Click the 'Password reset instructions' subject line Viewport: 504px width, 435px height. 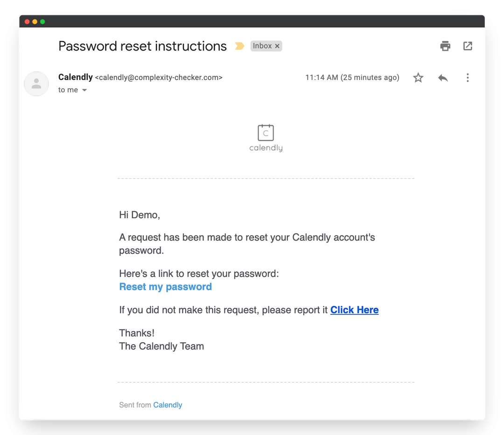coord(142,46)
